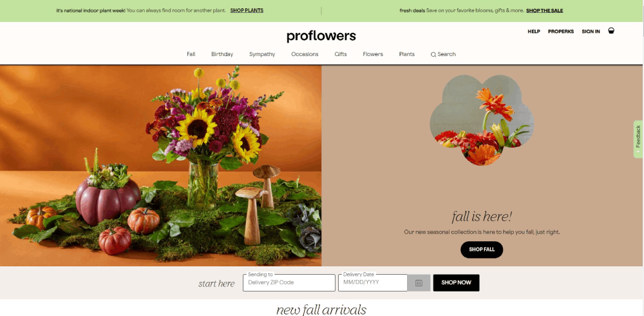Open the Flowers menu
Viewport: 644px width, 316px height.
tap(373, 54)
